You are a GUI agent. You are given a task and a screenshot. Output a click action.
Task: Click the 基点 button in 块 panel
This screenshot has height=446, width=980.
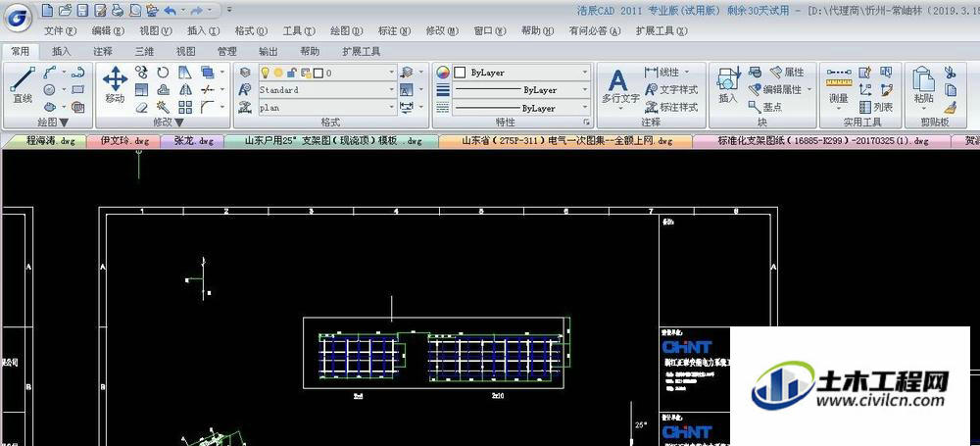(765, 107)
